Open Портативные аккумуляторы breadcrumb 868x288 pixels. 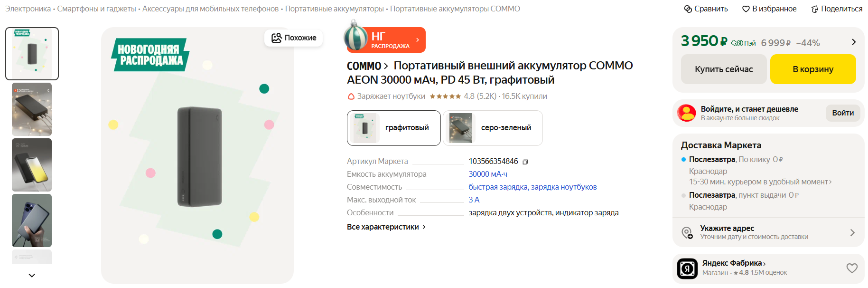click(334, 9)
